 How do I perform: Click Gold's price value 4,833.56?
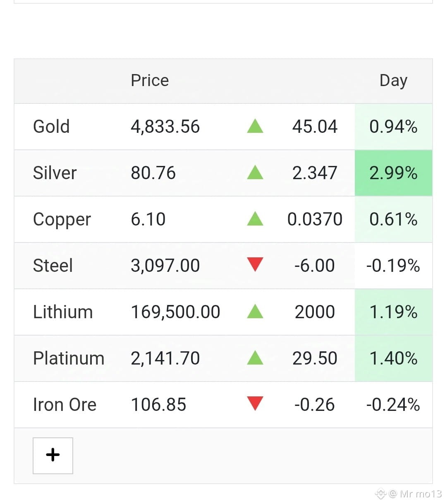click(165, 127)
